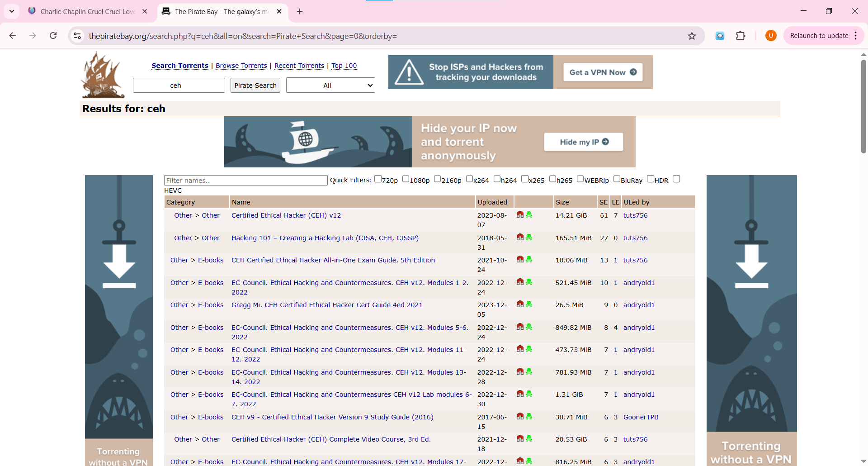Click magnet icon for CEH Complete Video Course
The height and width of the screenshot is (466, 868).
pyautogui.click(x=520, y=438)
